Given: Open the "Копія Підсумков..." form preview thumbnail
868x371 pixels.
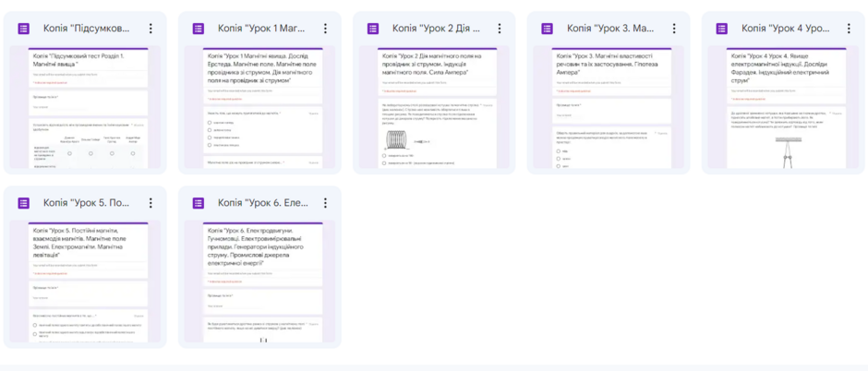Looking at the screenshot, I should pos(85,107).
